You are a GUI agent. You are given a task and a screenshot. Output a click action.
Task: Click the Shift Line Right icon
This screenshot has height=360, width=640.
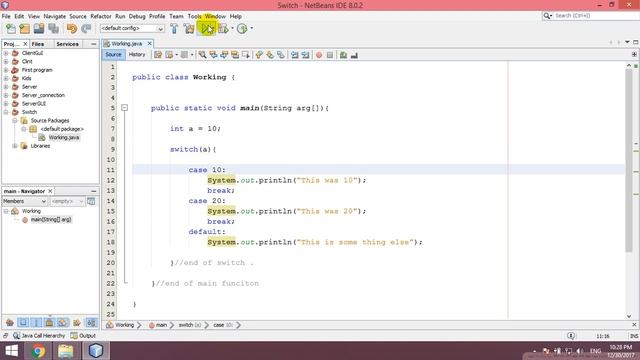point(305,55)
